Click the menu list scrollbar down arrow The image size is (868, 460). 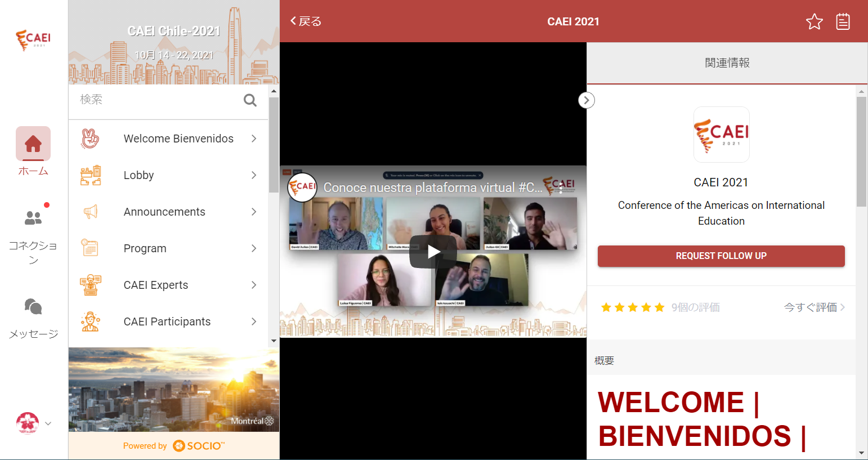274,341
